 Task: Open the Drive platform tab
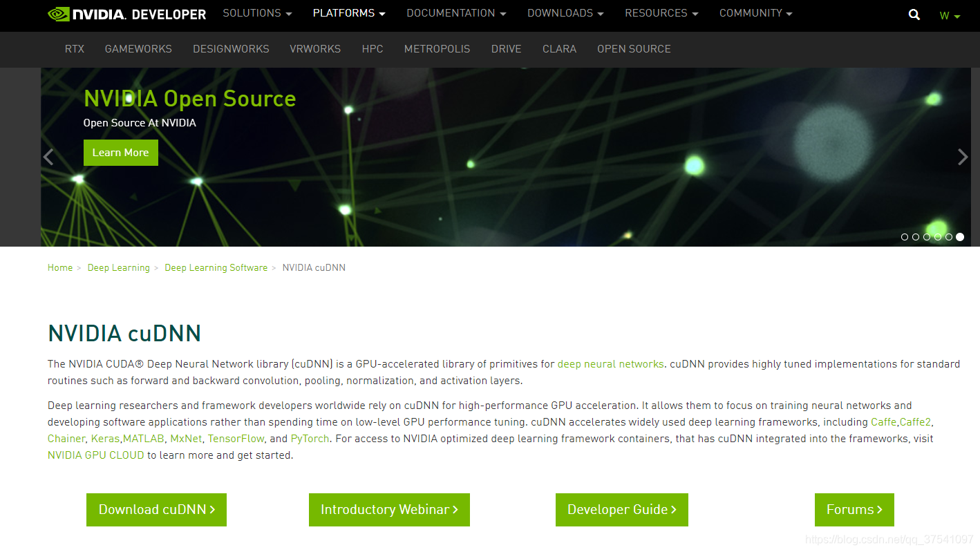click(x=507, y=49)
